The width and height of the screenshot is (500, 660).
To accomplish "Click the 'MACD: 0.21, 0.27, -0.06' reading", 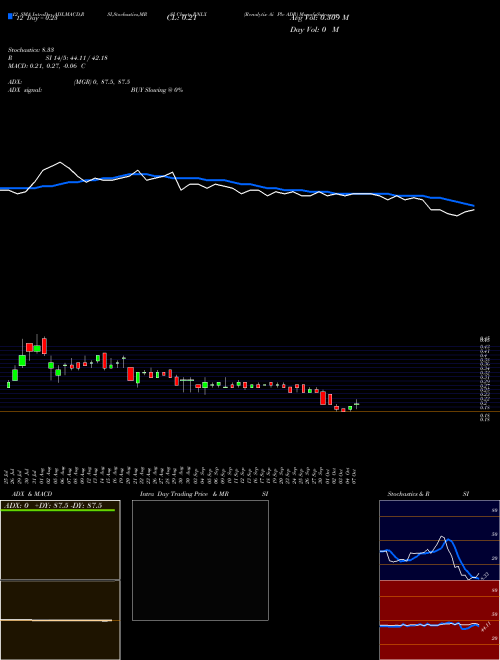I will tap(43, 66).
